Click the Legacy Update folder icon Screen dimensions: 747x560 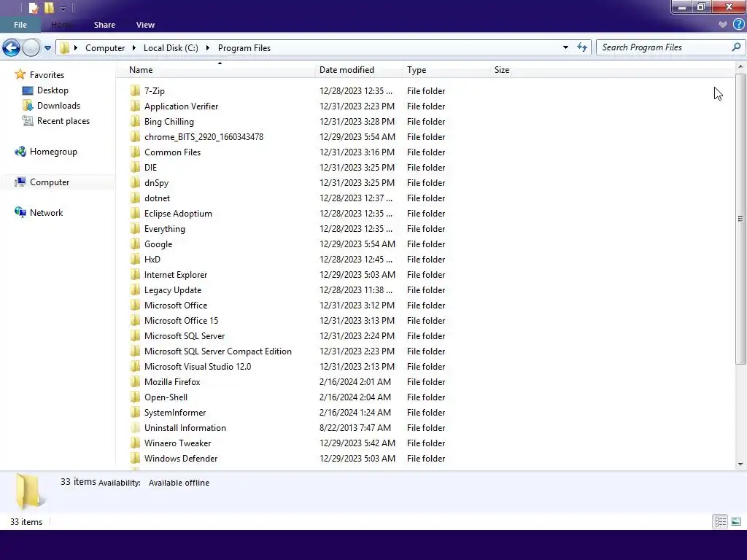click(135, 289)
